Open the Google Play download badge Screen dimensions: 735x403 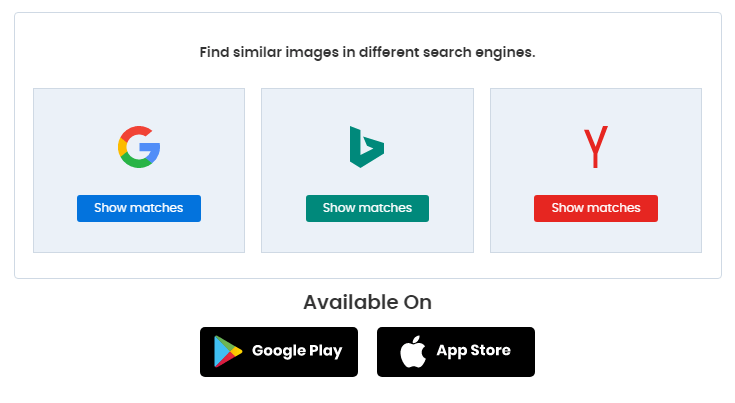click(278, 352)
